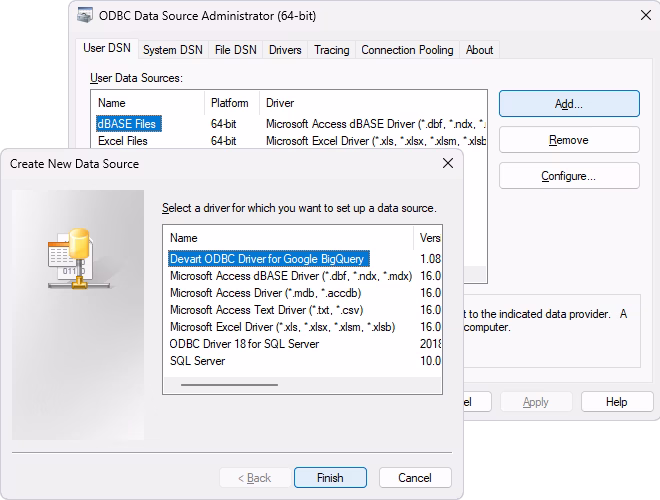The image size is (660, 500).
Task: Click Finish in Create New Data Source
Action: 330,478
